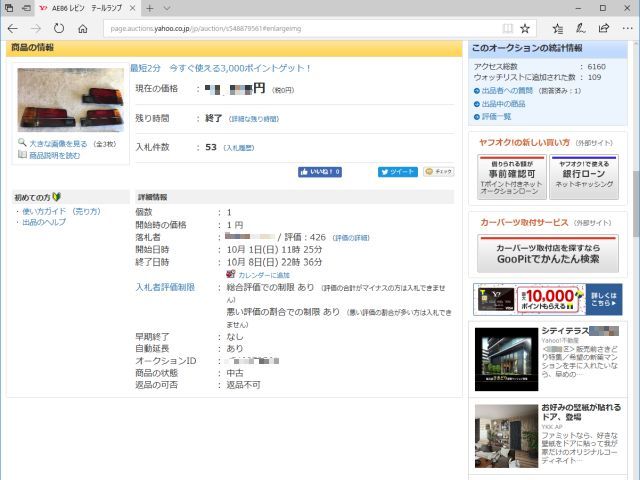640x480 pixels.
Task: Click the browser back arrow
Action: click(12, 28)
